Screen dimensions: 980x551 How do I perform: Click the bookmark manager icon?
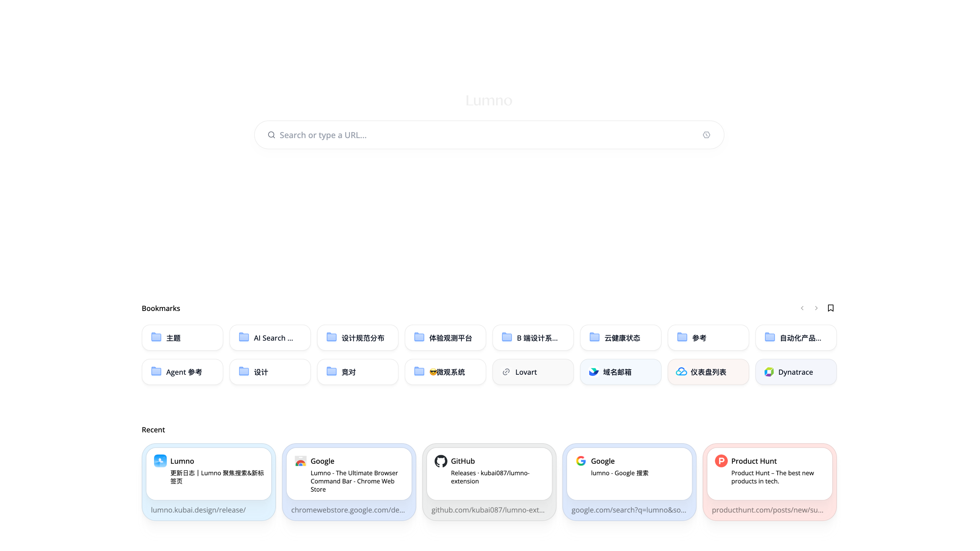tap(830, 308)
